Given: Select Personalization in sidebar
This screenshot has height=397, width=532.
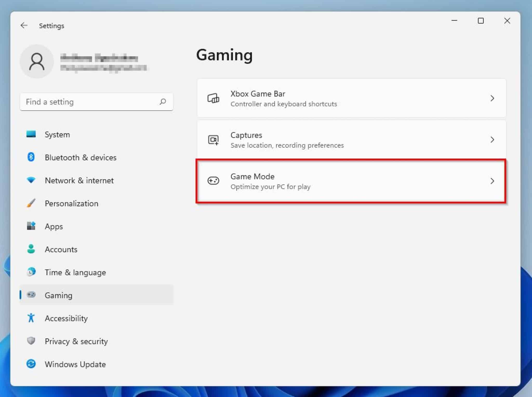Looking at the screenshot, I should click(96, 203).
